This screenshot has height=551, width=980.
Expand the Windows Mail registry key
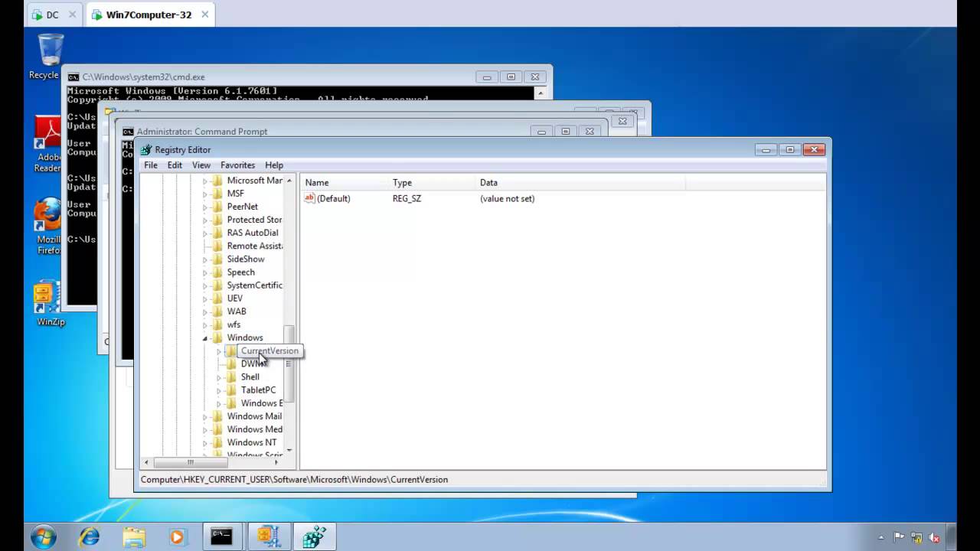[205, 417]
